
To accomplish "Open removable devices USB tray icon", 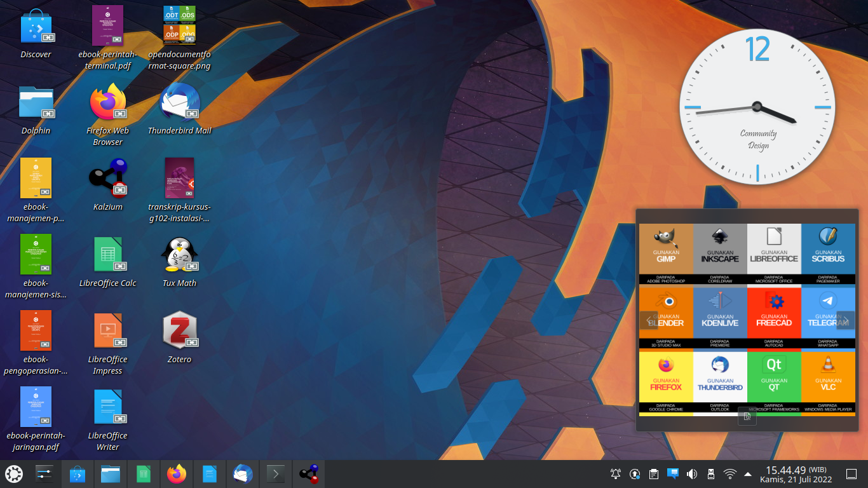I will click(711, 473).
